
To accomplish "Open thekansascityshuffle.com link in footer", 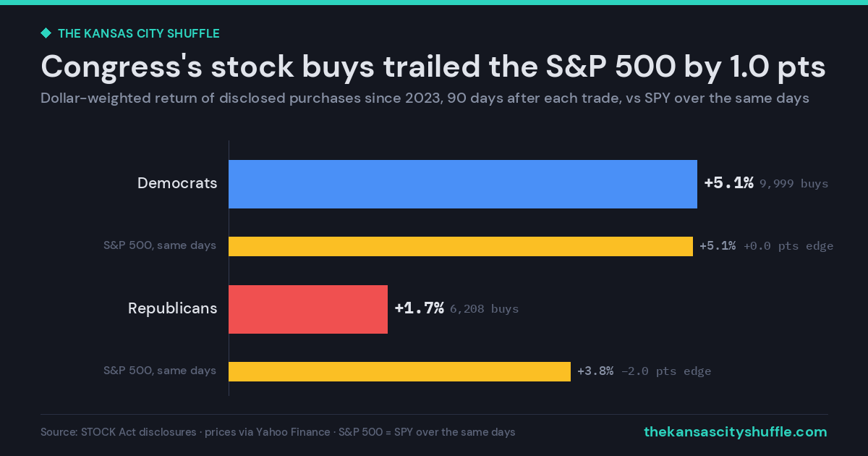I will (x=735, y=431).
